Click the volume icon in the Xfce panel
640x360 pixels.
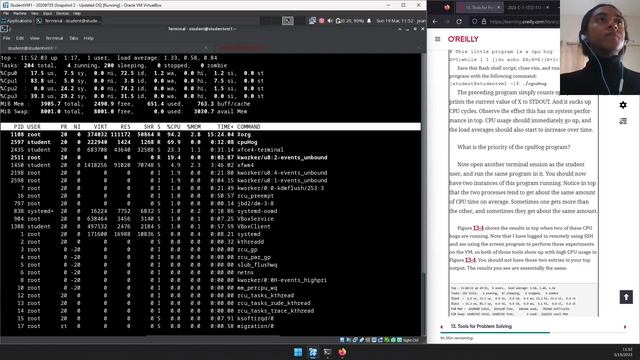coord(330,20)
